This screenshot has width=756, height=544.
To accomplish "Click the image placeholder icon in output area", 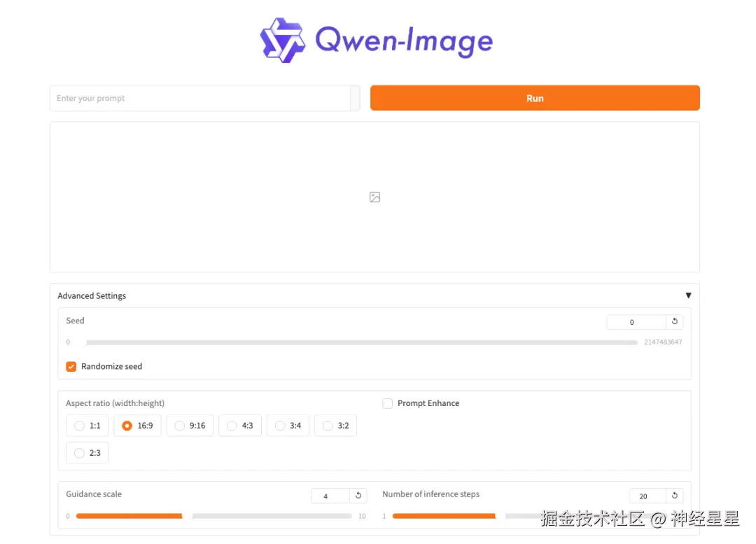I will coord(374,197).
